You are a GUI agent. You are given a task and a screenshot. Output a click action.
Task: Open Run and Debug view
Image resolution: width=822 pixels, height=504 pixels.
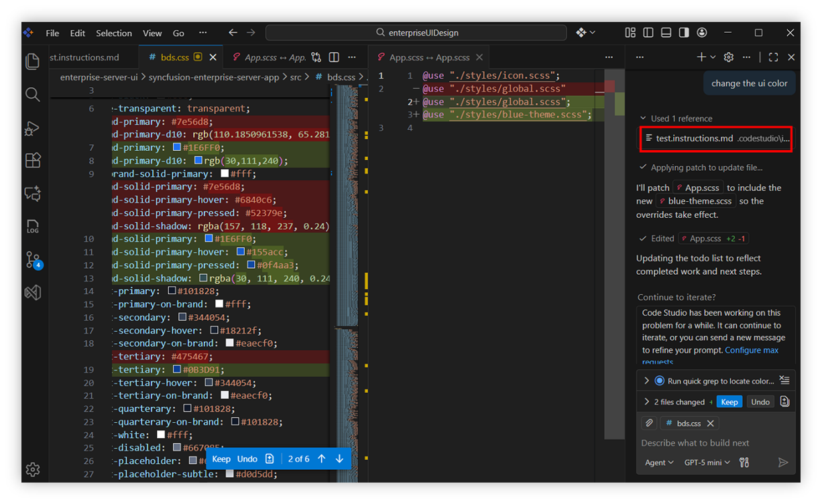[x=32, y=127]
